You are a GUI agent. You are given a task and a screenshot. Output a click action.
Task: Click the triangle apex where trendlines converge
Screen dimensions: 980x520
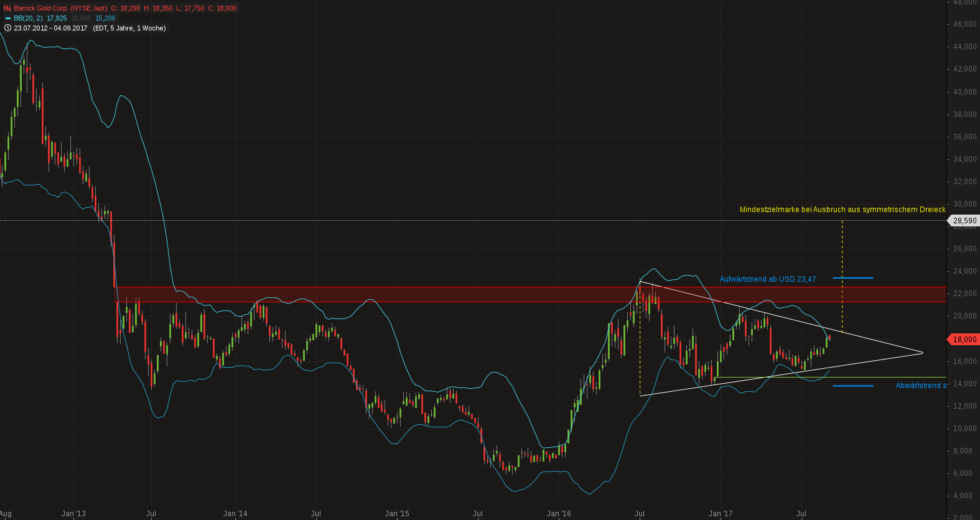(923, 353)
